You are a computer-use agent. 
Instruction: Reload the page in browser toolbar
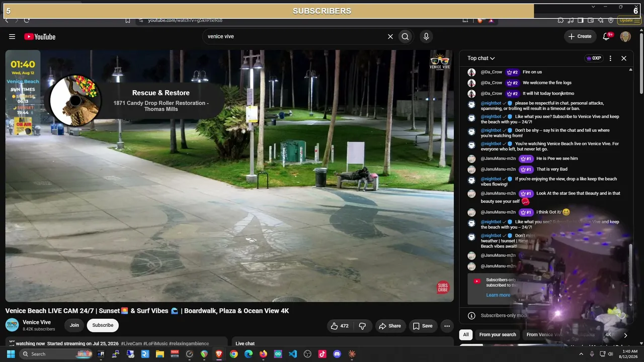pos(27,21)
